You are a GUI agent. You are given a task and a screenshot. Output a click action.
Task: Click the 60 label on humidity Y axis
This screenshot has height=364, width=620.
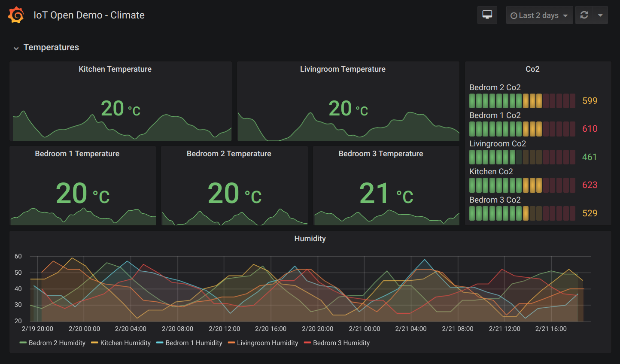(18, 256)
